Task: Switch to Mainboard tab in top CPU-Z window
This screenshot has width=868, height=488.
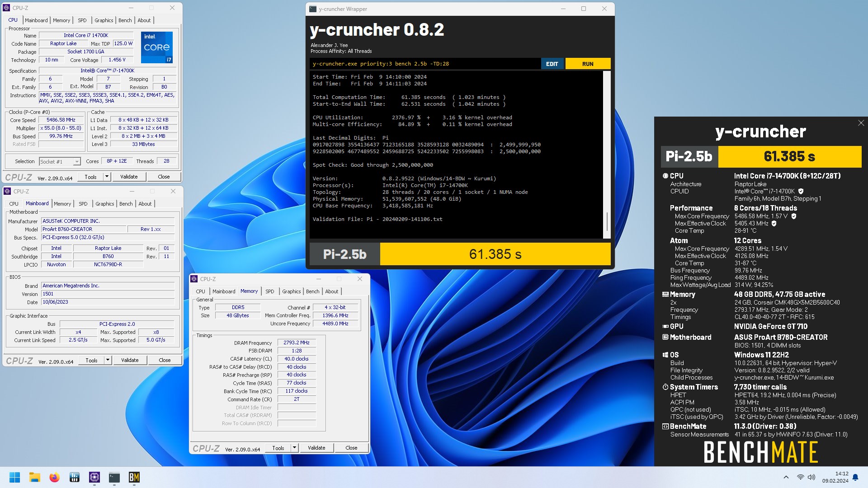Action: [x=36, y=20]
